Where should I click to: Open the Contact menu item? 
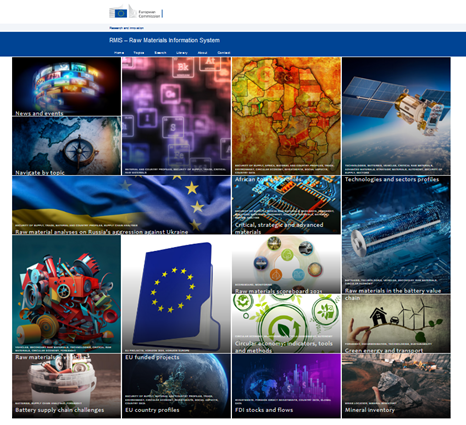point(224,53)
